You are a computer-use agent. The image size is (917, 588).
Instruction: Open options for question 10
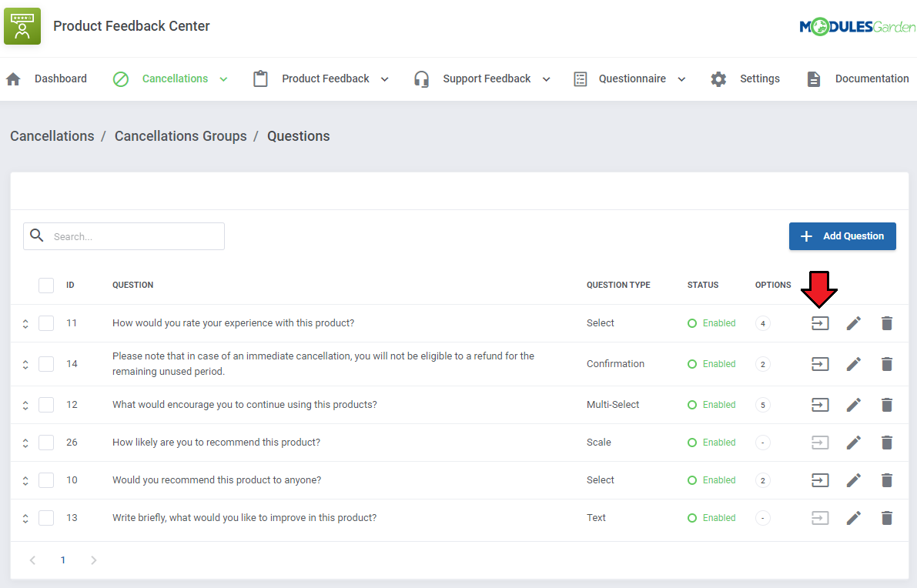pos(820,480)
